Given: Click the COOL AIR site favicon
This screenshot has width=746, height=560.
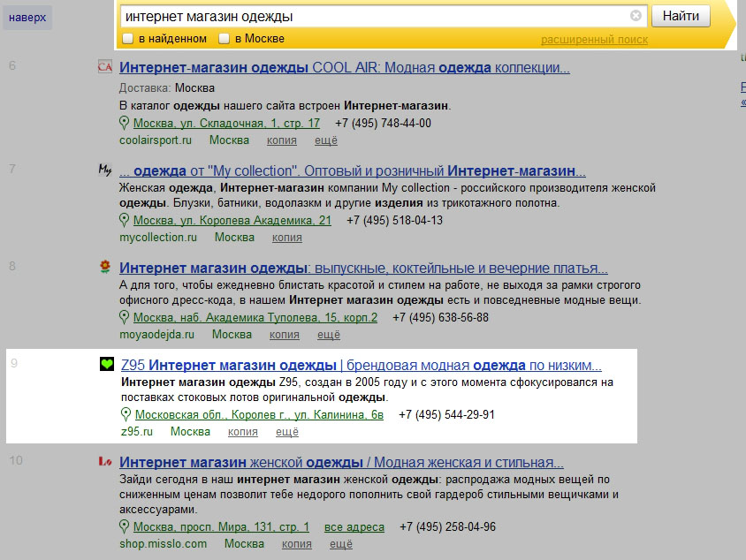Looking at the screenshot, I should [104, 66].
